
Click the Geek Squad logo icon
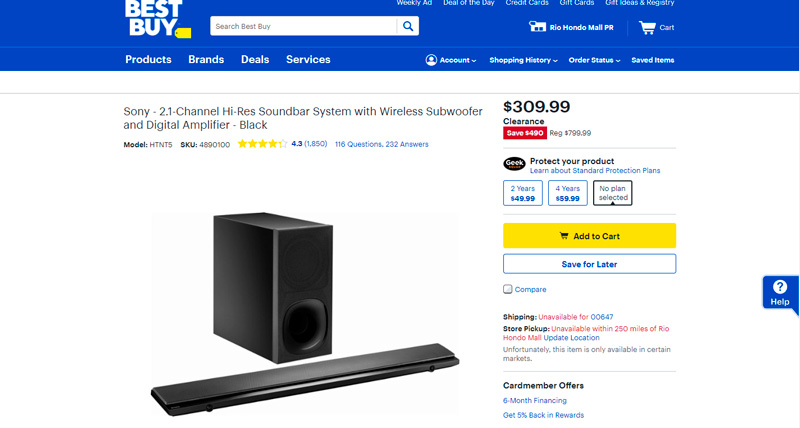pos(514,165)
